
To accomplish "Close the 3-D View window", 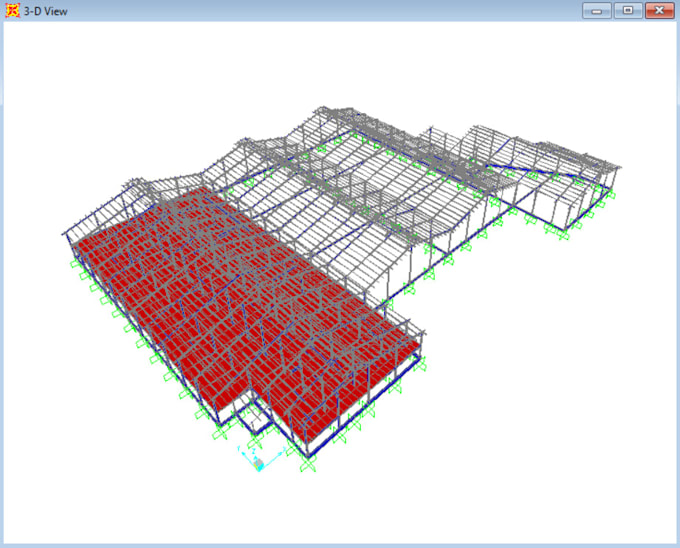I will click(659, 11).
